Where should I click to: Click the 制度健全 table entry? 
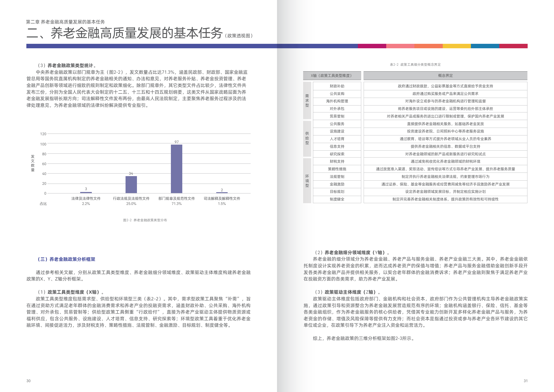337,199
